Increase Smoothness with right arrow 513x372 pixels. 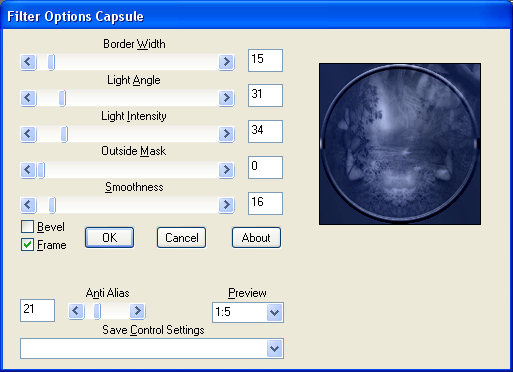[x=226, y=205]
